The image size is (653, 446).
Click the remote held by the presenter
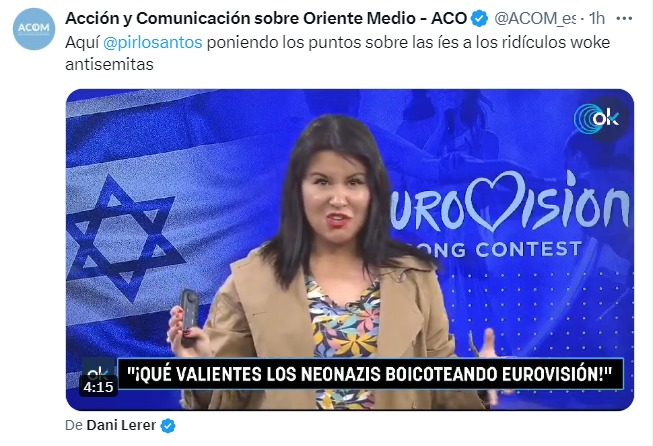coord(188,318)
